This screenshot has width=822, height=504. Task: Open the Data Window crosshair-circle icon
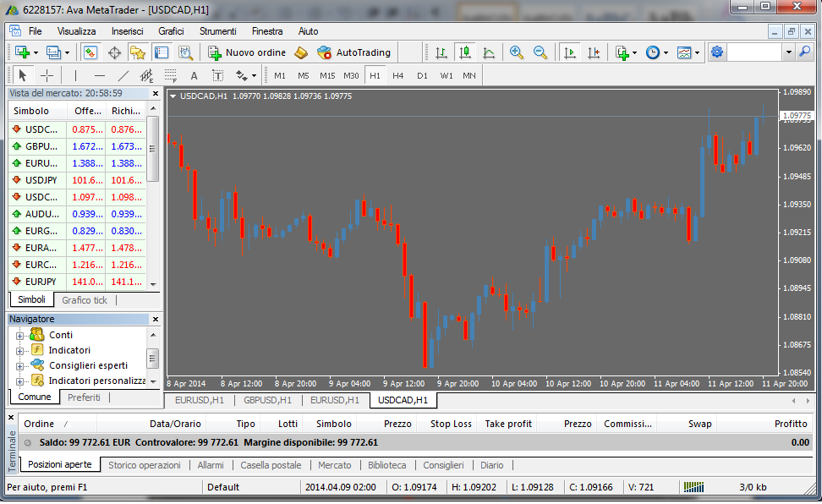click(114, 52)
